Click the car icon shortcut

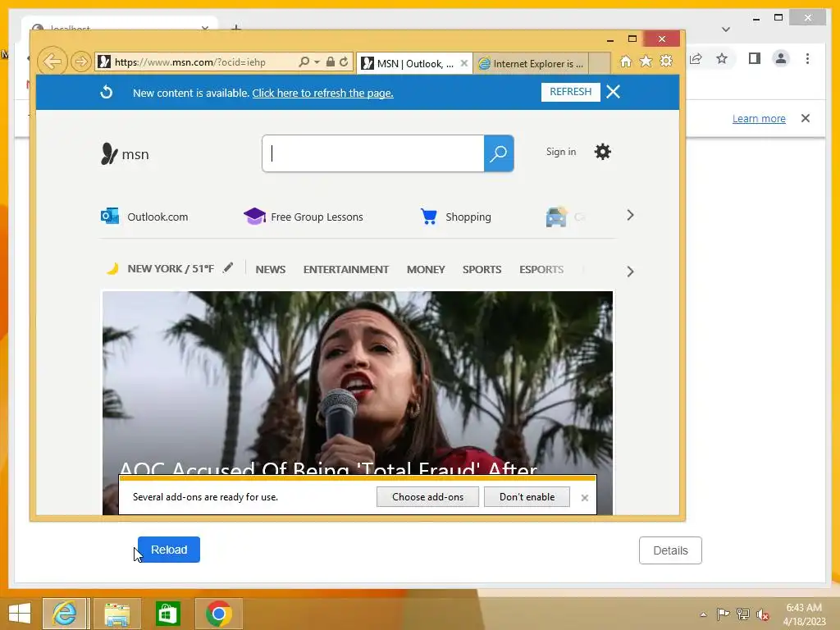point(556,217)
